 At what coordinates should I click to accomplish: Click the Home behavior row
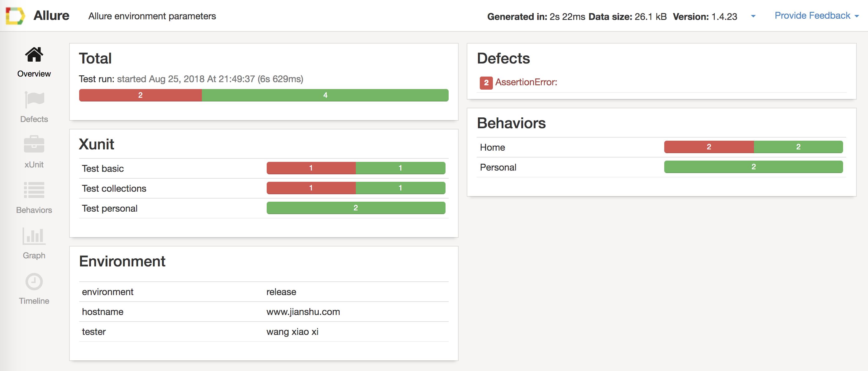pos(492,148)
